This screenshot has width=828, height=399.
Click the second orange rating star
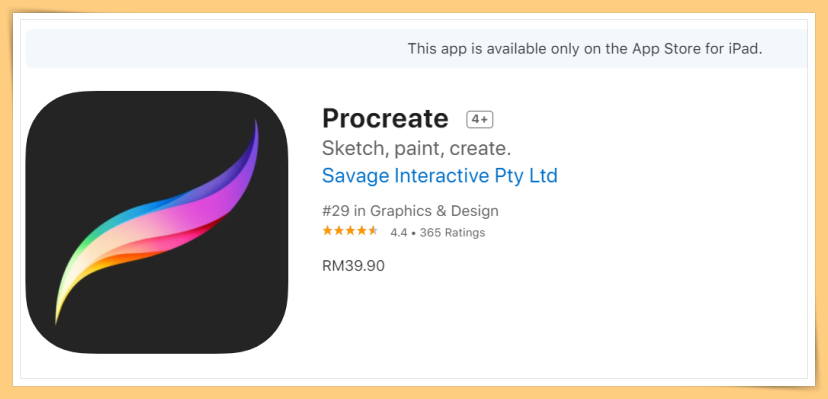pyautogui.click(x=339, y=231)
